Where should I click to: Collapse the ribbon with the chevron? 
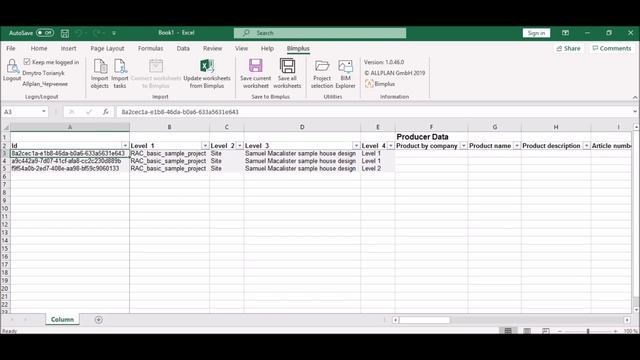coord(635,97)
